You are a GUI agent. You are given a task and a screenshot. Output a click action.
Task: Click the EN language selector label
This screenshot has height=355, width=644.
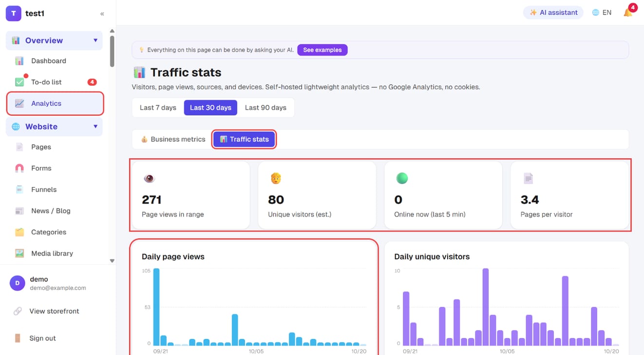coord(607,13)
